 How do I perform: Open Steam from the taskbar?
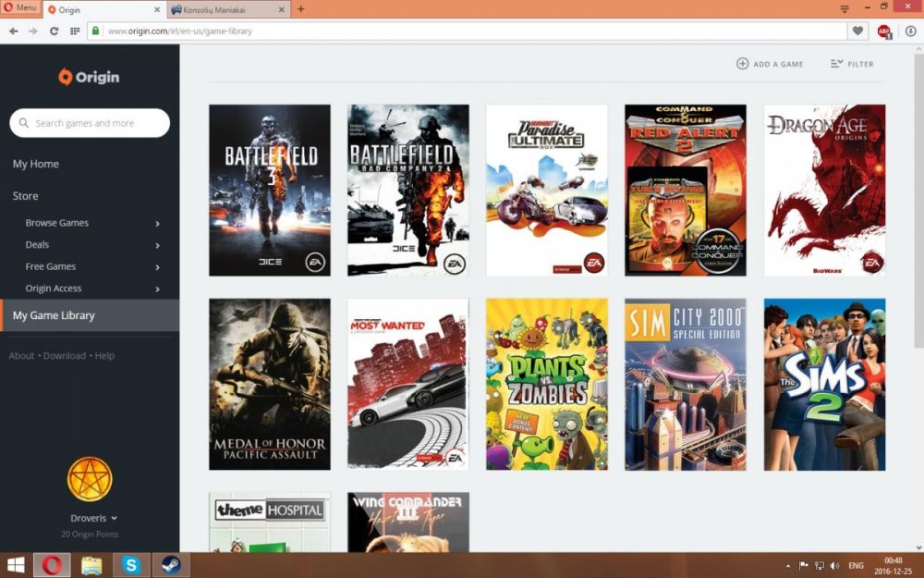(x=171, y=566)
